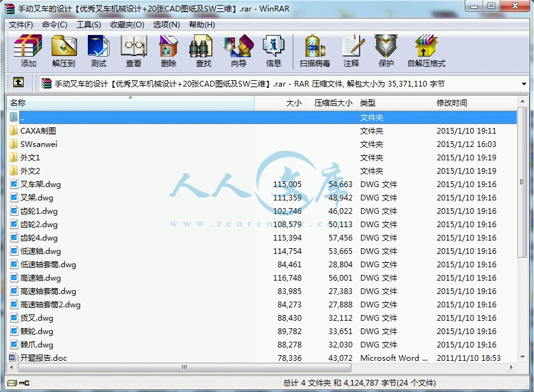This screenshot has height=392, width=534.
Task: Click the disk drive icon in status bar
Action: [12, 383]
